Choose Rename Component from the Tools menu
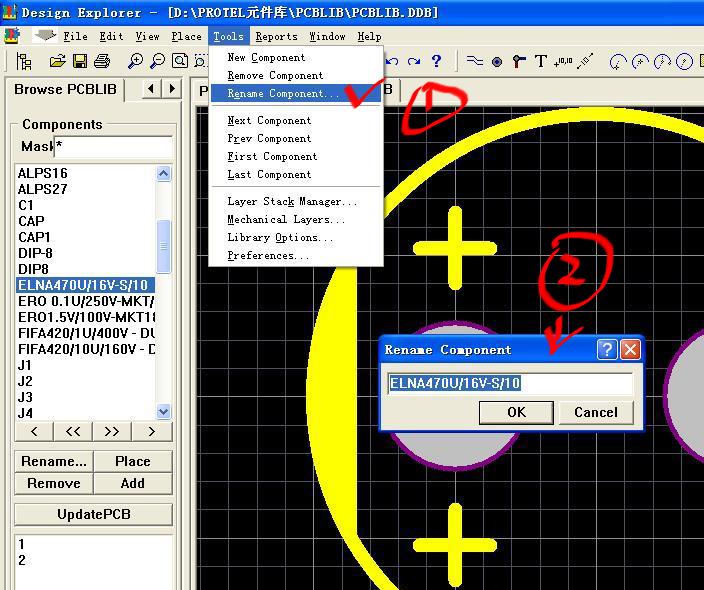 click(296, 93)
